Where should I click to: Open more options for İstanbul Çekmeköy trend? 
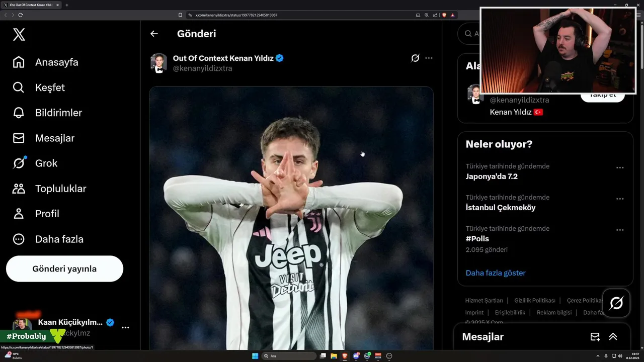[x=620, y=199]
